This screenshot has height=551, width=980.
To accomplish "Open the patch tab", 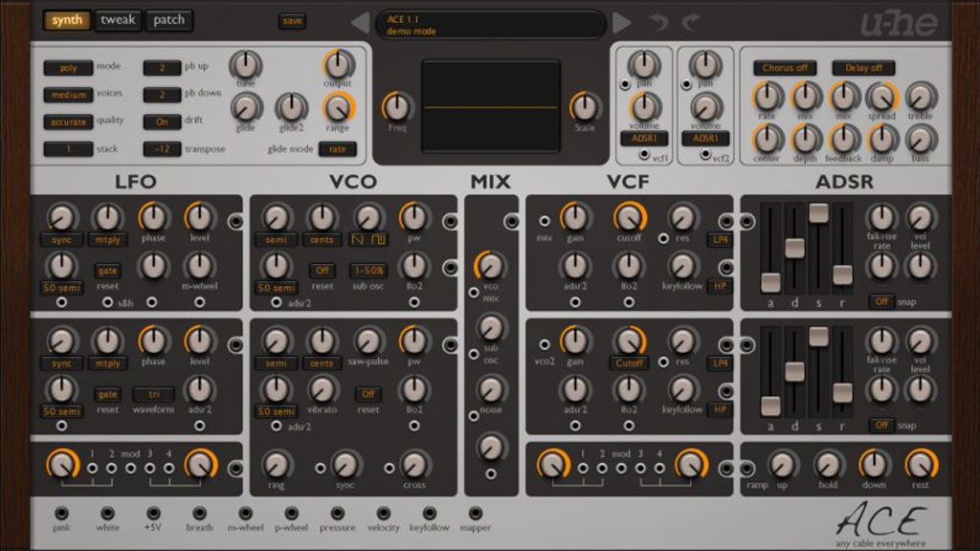I will (x=168, y=20).
